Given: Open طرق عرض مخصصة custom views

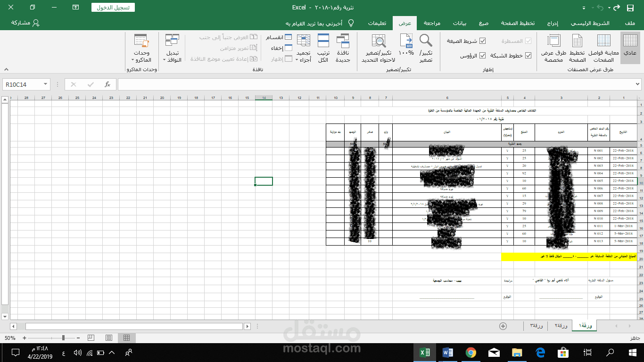Looking at the screenshot, I should (x=553, y=49).
